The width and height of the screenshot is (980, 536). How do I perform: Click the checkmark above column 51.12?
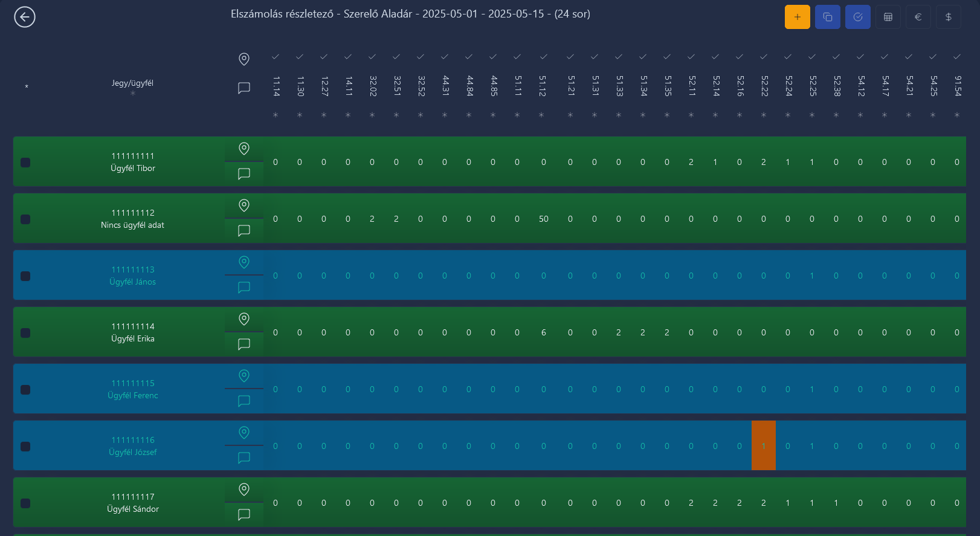point(544,57)
